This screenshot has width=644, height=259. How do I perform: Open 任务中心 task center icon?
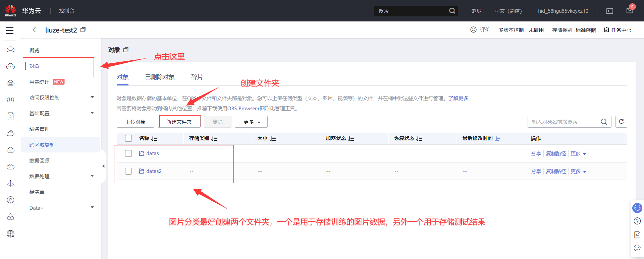point(606,30)
